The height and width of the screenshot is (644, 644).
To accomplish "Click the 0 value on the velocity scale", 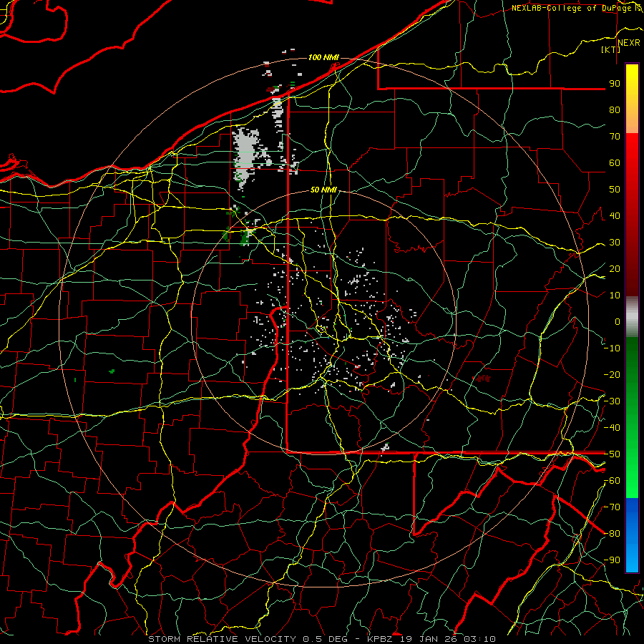I will (618, 322).
